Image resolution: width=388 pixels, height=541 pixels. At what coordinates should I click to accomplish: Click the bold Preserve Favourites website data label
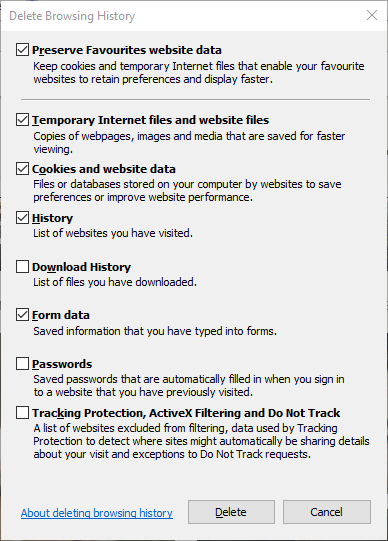point(127,50)
